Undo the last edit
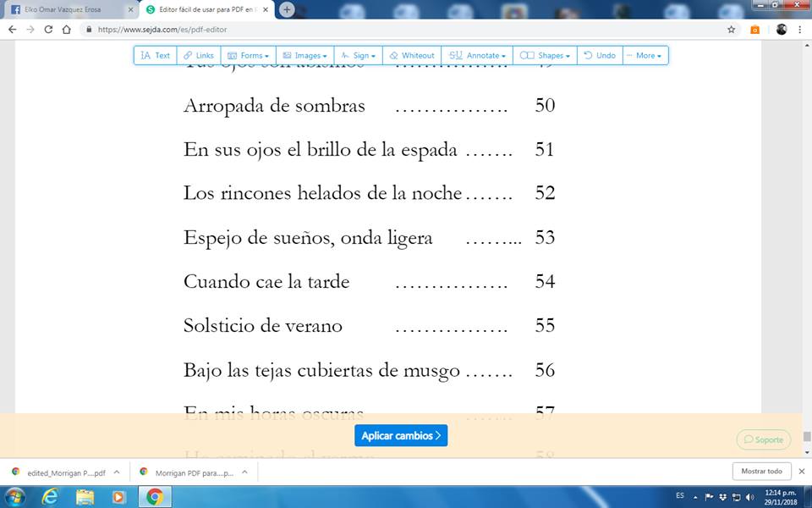The width and height of the screenshot is (812, 508). pyautogui.click(x=600, y=55)
